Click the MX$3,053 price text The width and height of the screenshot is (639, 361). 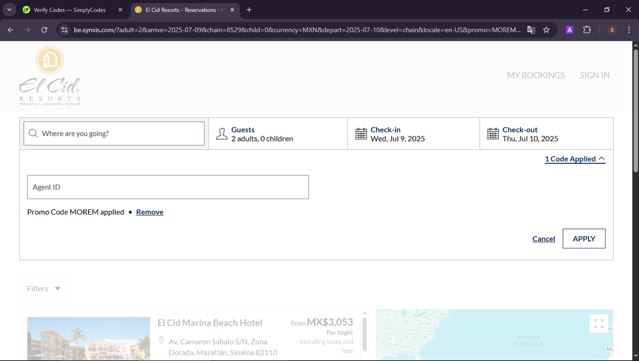pyautogui.click(x=330, y=322)
